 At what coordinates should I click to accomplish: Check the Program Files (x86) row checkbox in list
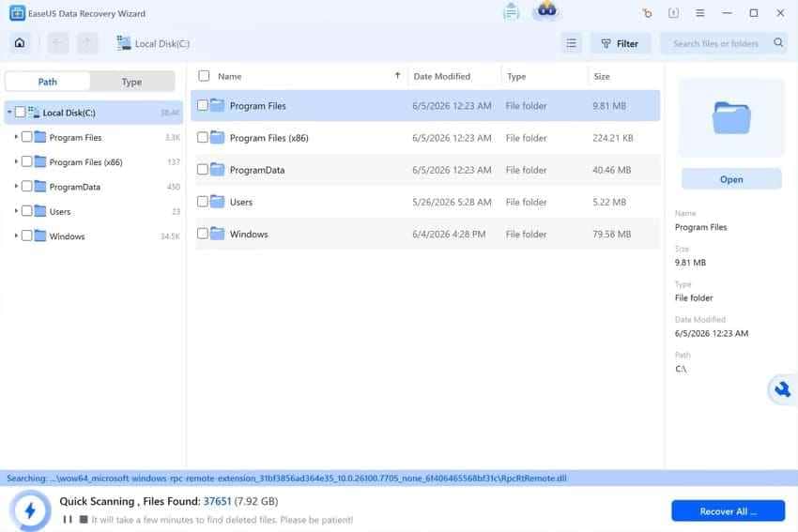point(203,137)
